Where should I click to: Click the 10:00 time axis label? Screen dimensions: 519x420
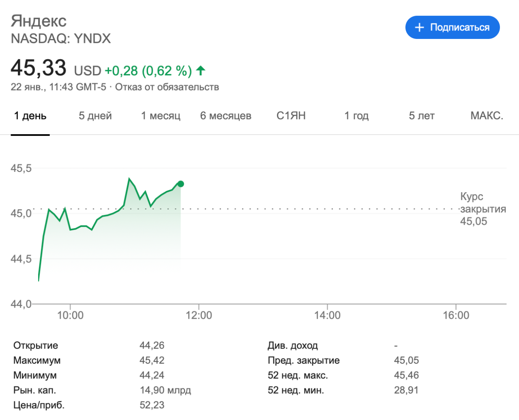[x=71, y=315]
